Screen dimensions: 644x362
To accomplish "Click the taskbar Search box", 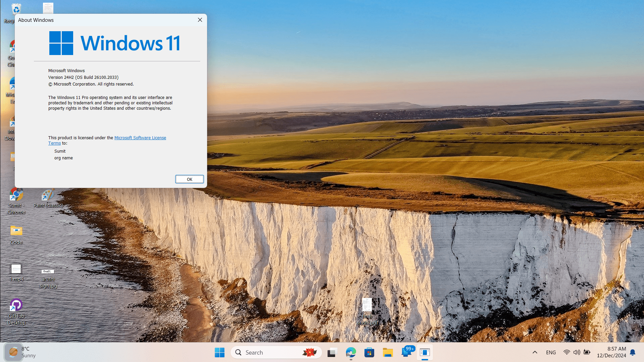I will (276, 352).
